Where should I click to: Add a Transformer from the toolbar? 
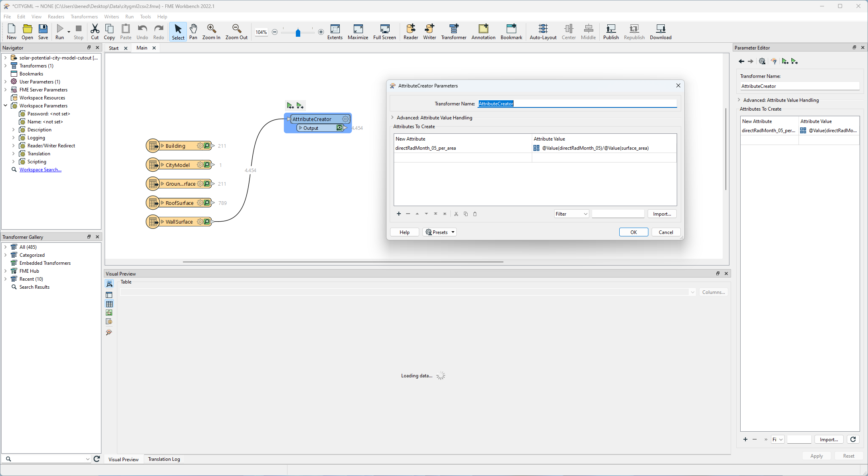coord(454,32)
